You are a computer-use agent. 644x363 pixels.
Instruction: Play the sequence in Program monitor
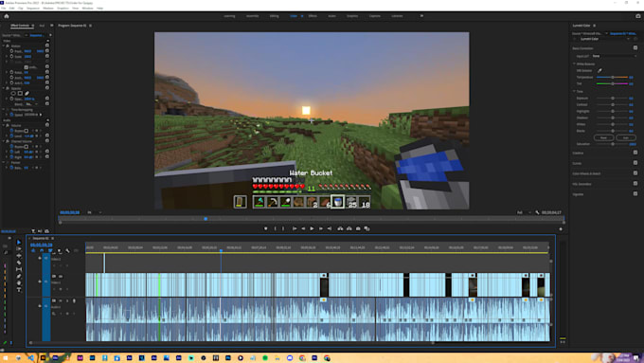(x=312, y=228)
